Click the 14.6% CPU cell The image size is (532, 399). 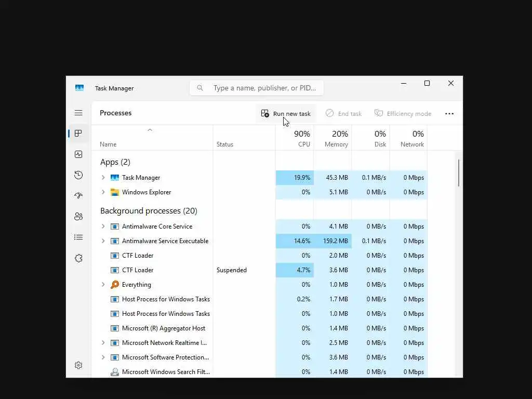pyautogui.click(x=295, y=241)
